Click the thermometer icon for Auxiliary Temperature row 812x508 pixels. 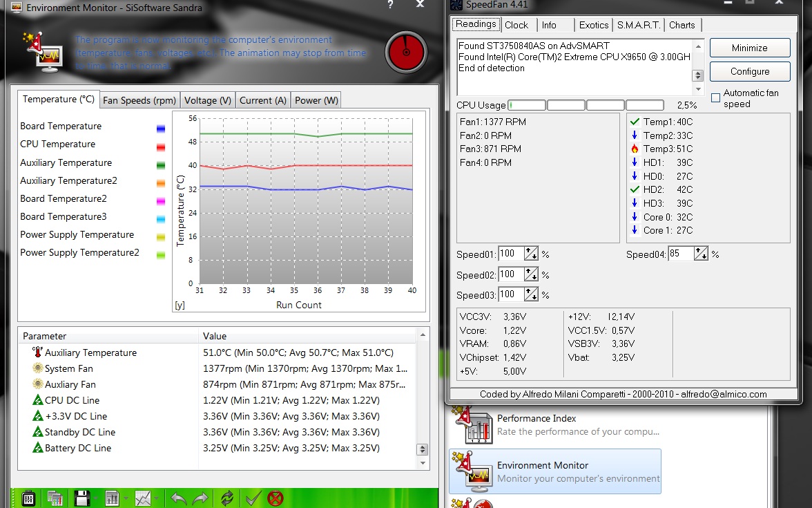[x=37, y=352]
